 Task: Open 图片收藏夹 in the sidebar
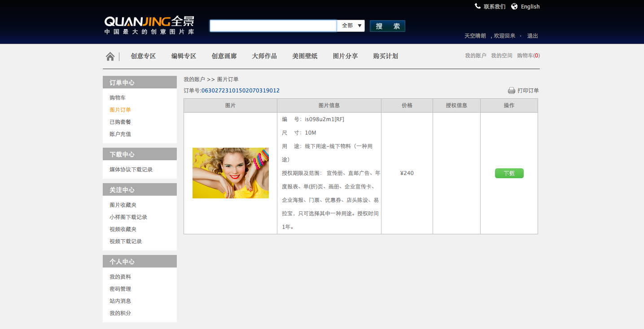123,205
